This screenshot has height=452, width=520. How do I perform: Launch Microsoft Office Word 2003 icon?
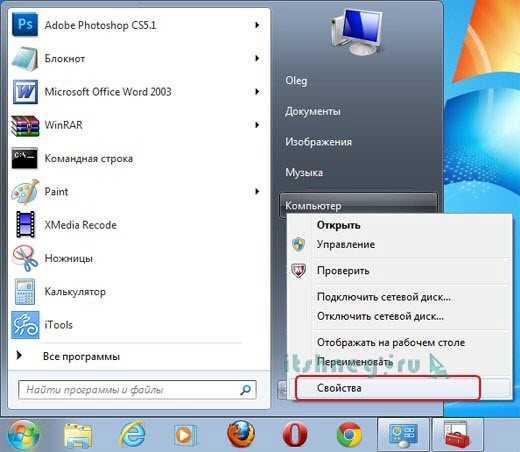[x=25, y=92]
